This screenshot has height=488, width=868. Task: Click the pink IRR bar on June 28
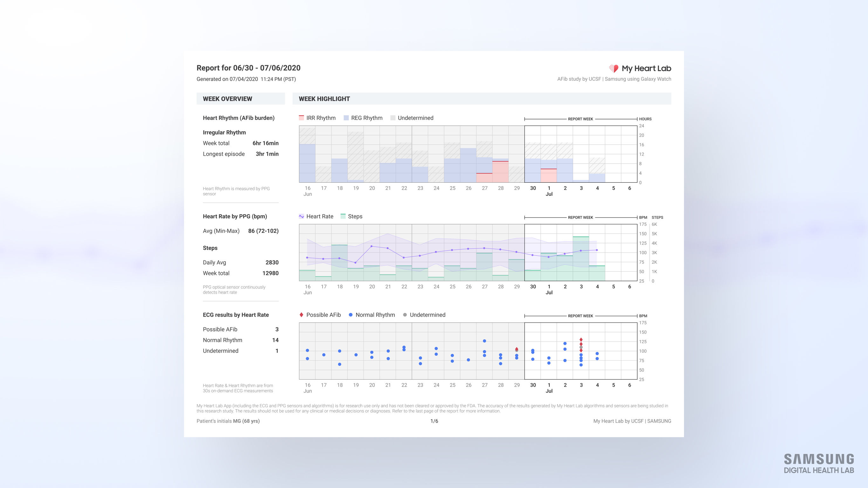[500, 172]
